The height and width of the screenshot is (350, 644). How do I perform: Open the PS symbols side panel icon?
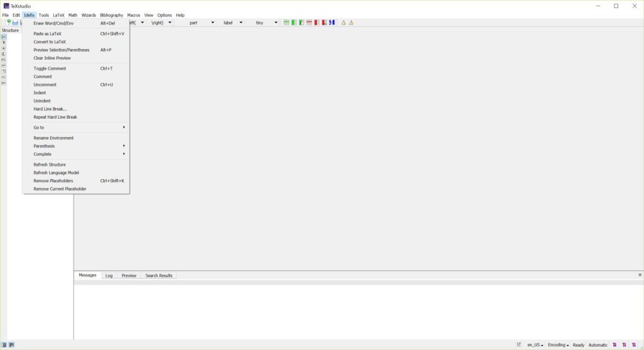click(4, 60)
